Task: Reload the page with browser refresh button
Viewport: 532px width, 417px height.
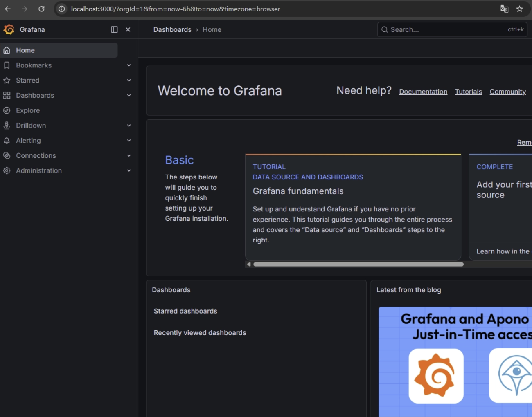Action: (x=41, y=9)
